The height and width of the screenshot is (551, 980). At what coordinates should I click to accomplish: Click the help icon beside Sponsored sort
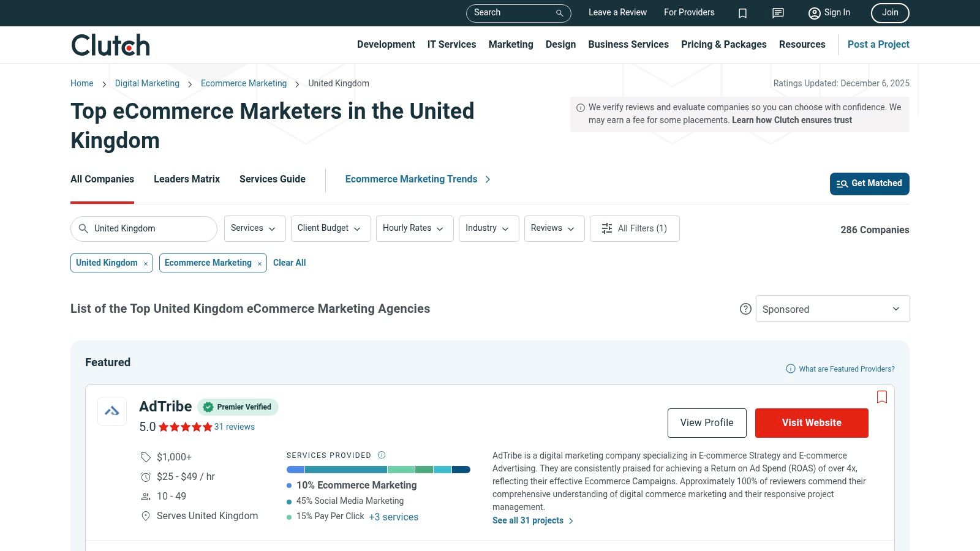[x=745, y=309]
